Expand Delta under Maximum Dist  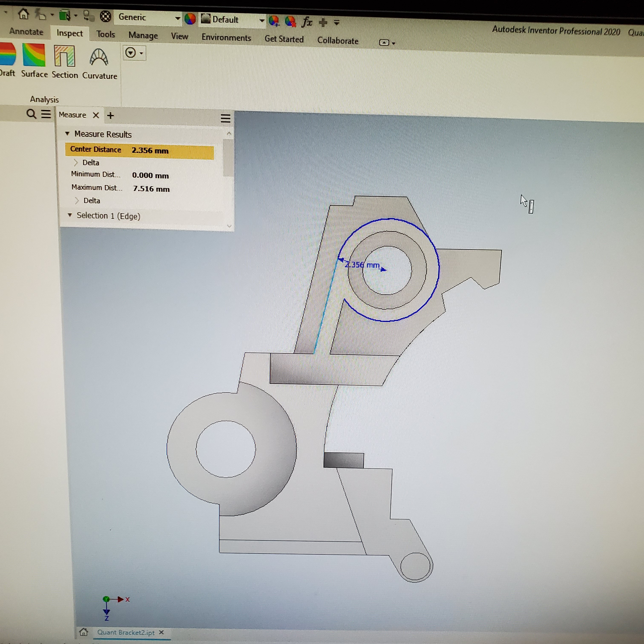pos(77,201)
